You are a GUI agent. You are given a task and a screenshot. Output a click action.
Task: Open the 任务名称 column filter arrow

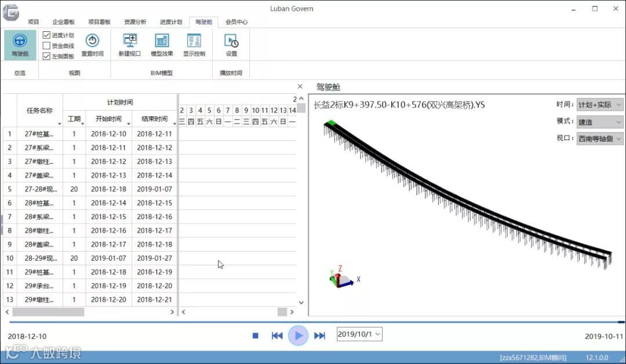(x=60, y=123)
